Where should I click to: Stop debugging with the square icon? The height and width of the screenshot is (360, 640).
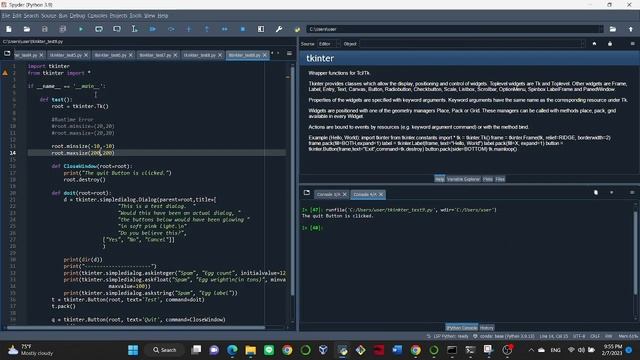[x=243, y=29]
